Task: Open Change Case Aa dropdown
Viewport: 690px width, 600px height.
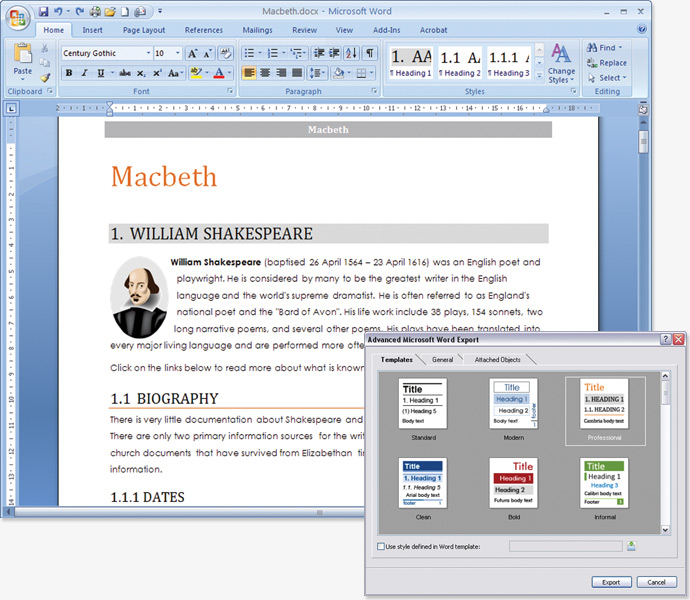Action: [176, 73]
